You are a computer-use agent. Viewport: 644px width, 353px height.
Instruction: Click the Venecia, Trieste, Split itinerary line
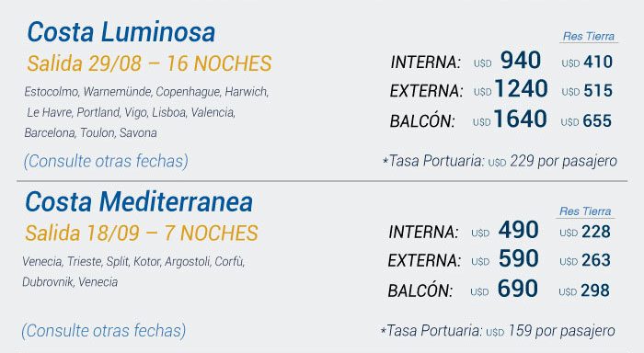point(133,261)
